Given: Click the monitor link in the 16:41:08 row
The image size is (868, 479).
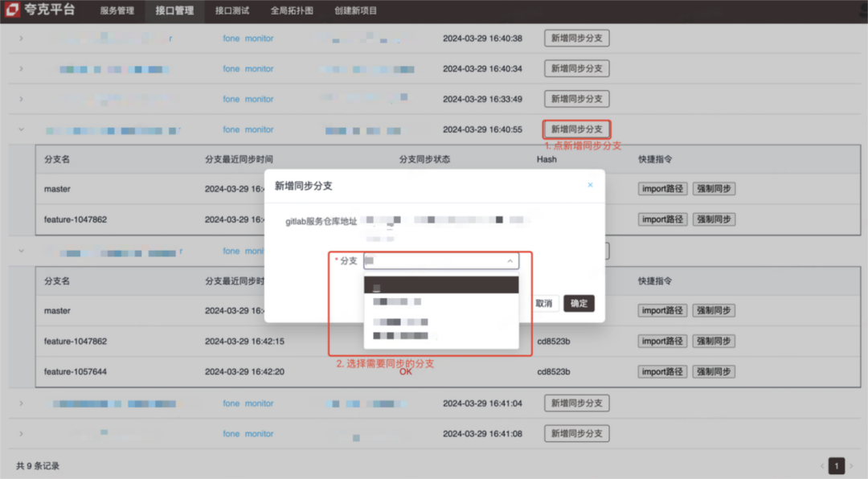Looking at the screenshot, I should pyautogui.click(x=259, y=434).
